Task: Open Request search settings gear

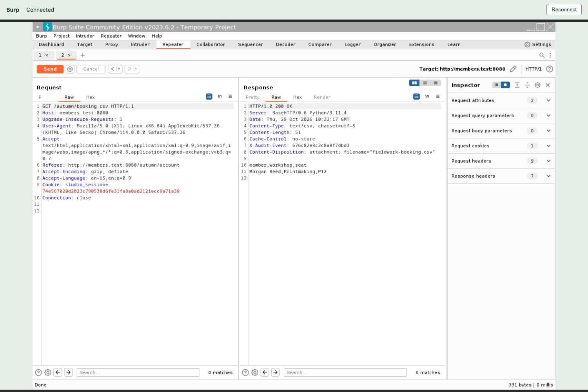Action: point(48,372)
